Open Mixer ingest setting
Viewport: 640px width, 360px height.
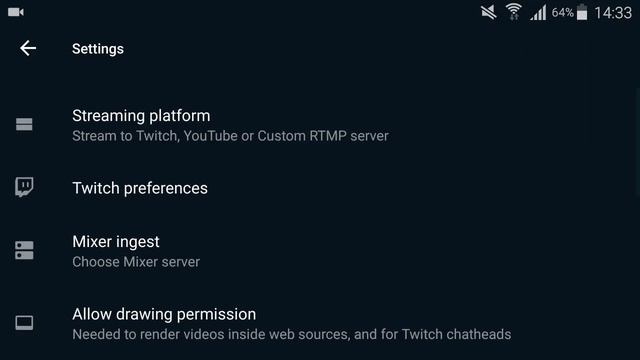tap(320, 251)
